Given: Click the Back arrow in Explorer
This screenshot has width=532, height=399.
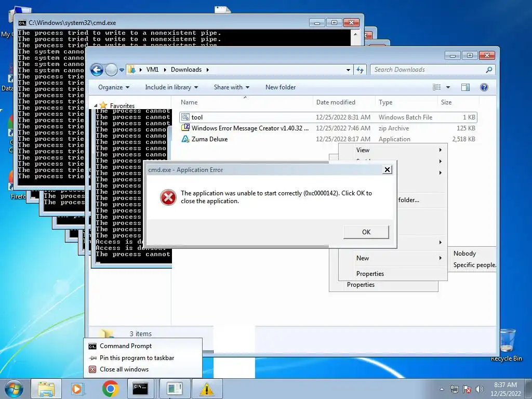Looking at the screenshot, I should coord(97,70).
